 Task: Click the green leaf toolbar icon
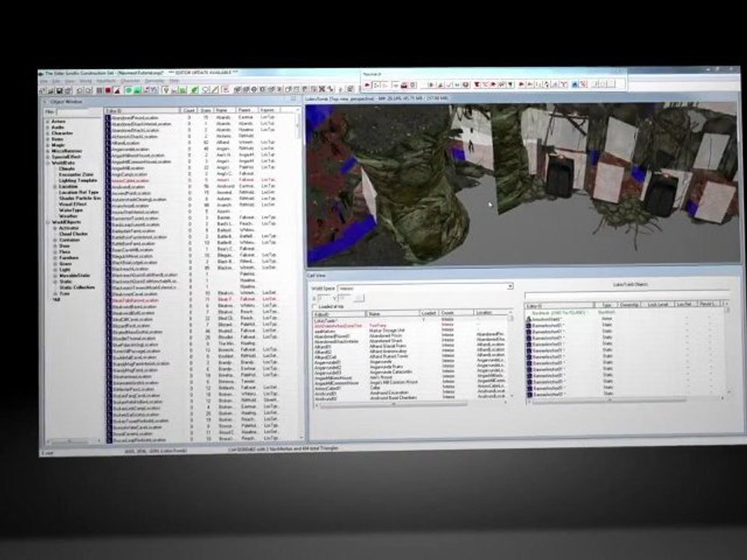coord(195,89)
